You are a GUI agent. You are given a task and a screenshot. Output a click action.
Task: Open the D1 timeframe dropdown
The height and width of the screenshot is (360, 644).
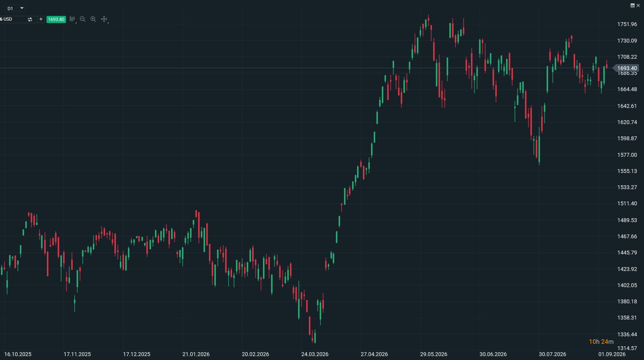pyautogui.click(x=15, y=8)
